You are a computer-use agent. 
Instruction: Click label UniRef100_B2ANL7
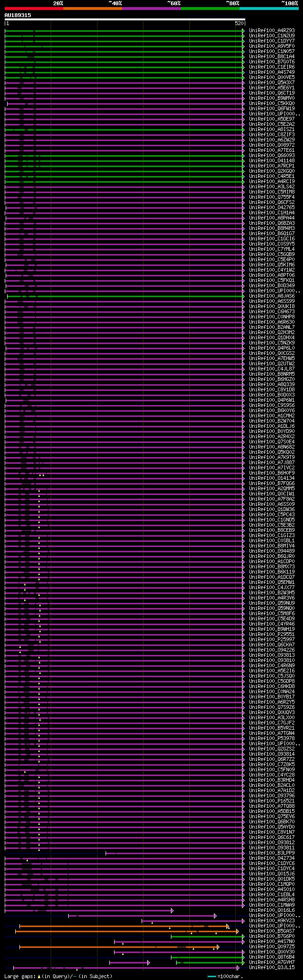click(272, 327)
